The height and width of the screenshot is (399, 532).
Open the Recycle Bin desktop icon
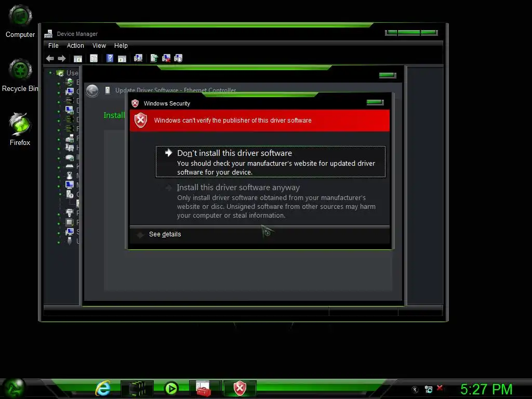coord(20,75)
